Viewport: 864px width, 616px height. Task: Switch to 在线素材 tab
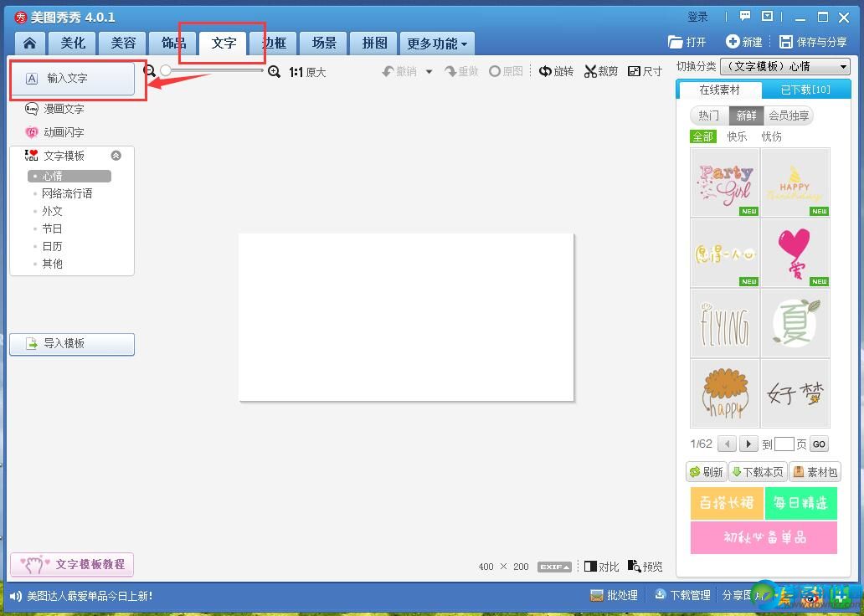point(719,90)
